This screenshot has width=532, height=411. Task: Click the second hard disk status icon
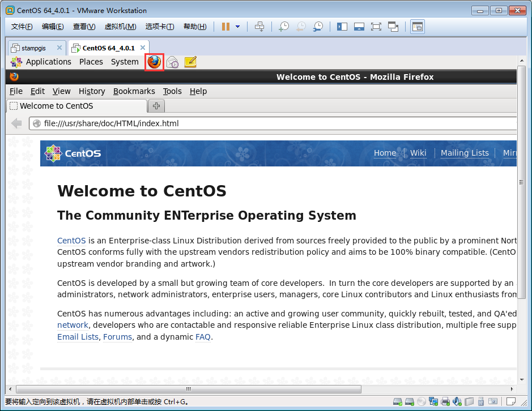coord(410,402)
